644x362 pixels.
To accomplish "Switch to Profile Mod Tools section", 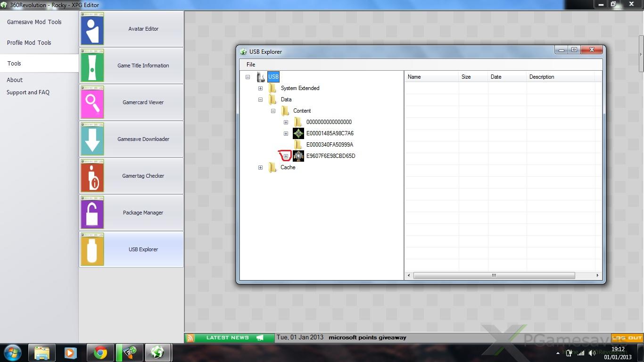I will 29,43.
